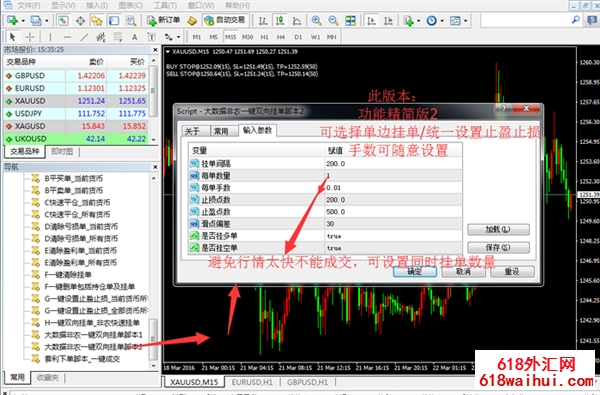Image resolution: width=600 pixels, height=395 pixels.
Task: Edit the 挂单间隔 value 200.0
Action: pos(393,163)
